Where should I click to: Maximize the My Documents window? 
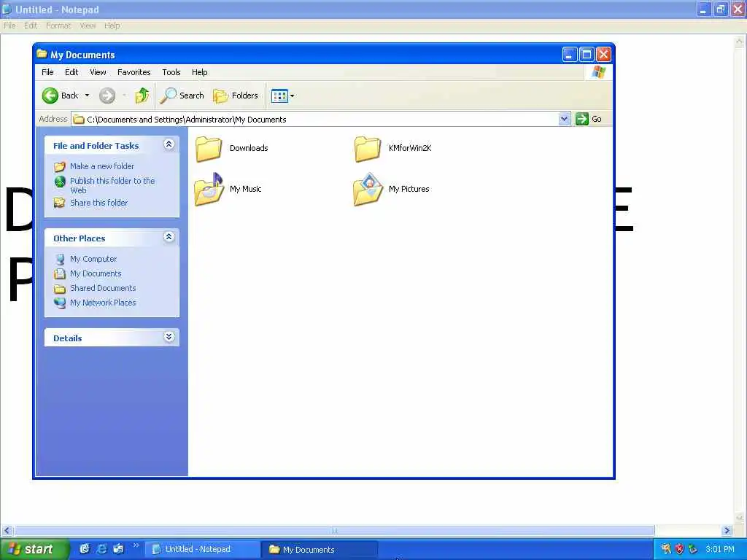click(587, 54)
